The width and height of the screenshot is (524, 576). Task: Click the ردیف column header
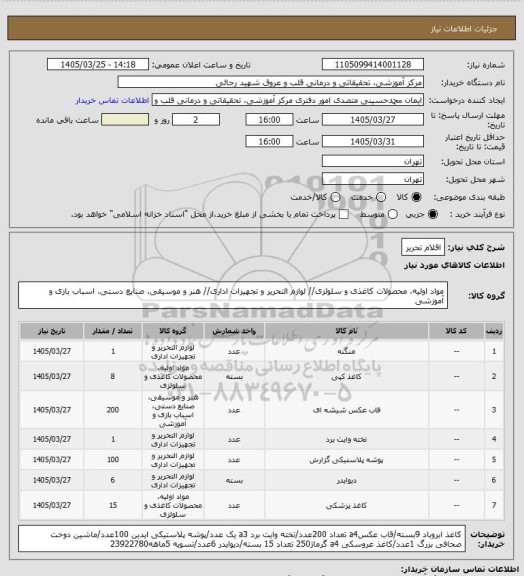click(494, 331)
